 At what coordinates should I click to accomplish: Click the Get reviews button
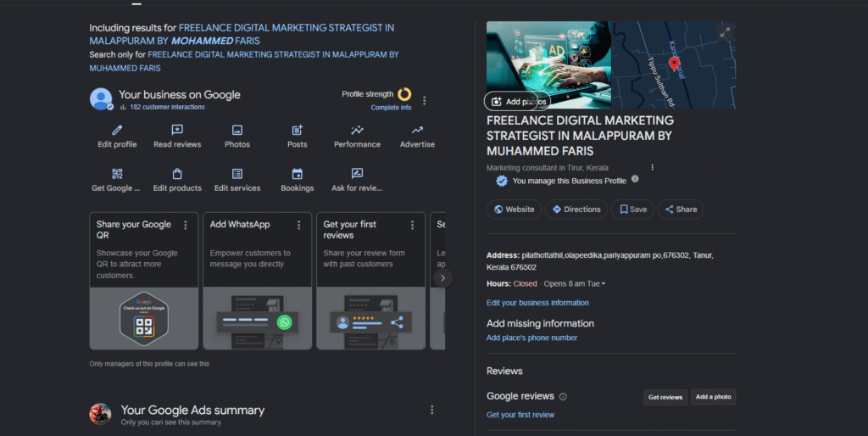pos(665,397)
